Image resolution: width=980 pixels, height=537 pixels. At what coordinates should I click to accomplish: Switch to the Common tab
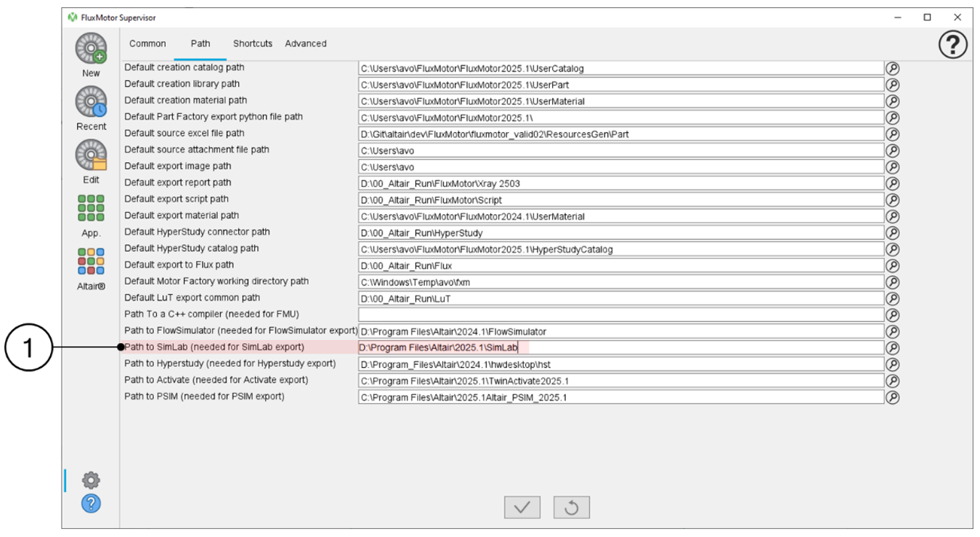pos(147,44)
